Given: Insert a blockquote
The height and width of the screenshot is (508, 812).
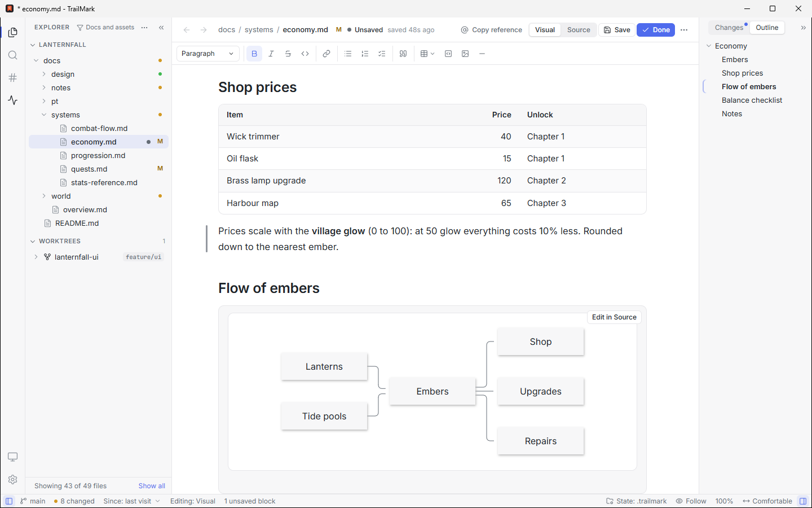Looking at the screenshot, I should [403, 54].
